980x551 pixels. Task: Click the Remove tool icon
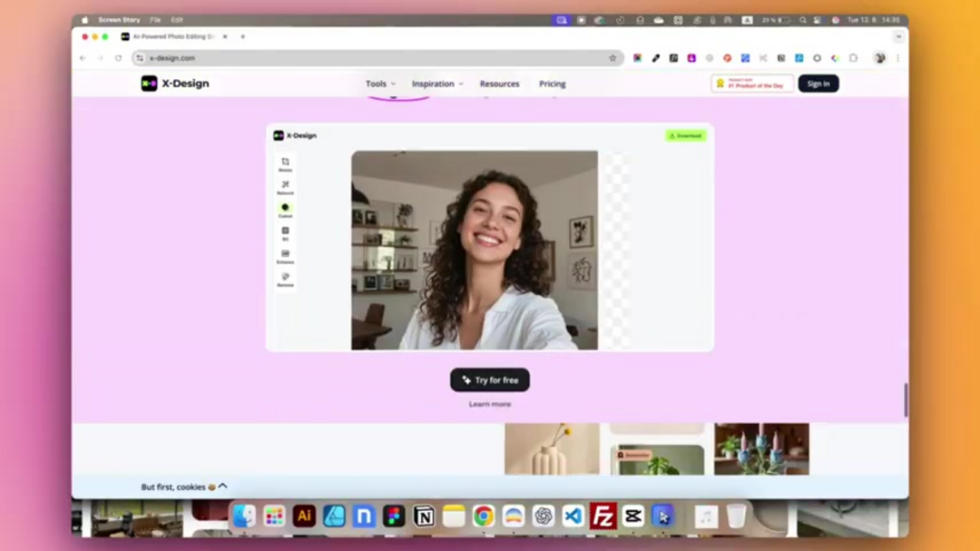coord(285,277)
